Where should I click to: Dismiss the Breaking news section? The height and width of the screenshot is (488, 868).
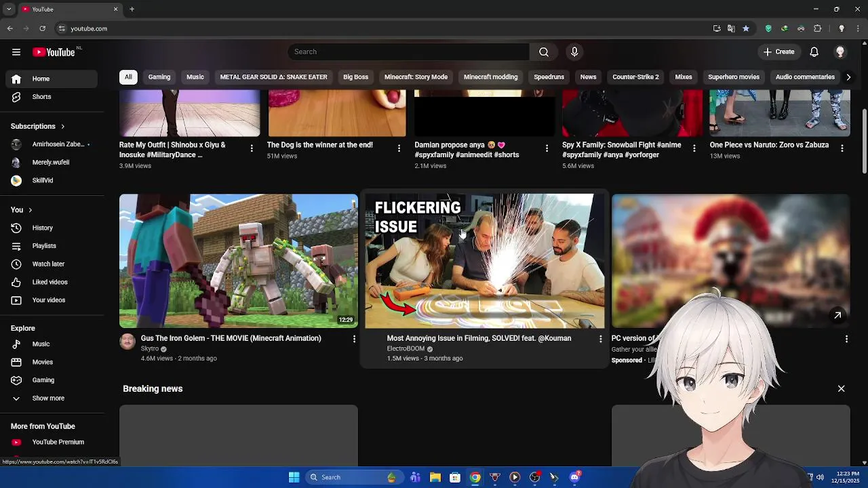point(841,389)
